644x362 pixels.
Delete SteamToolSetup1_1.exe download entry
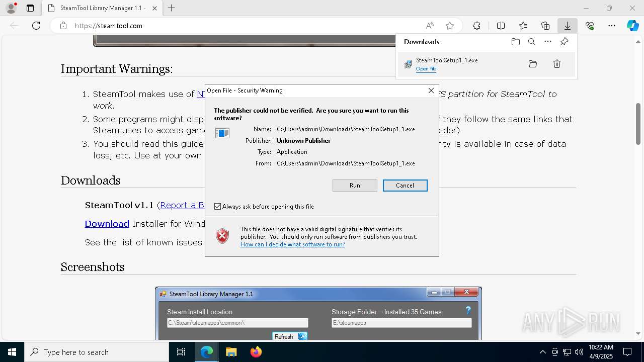point(557,64)
